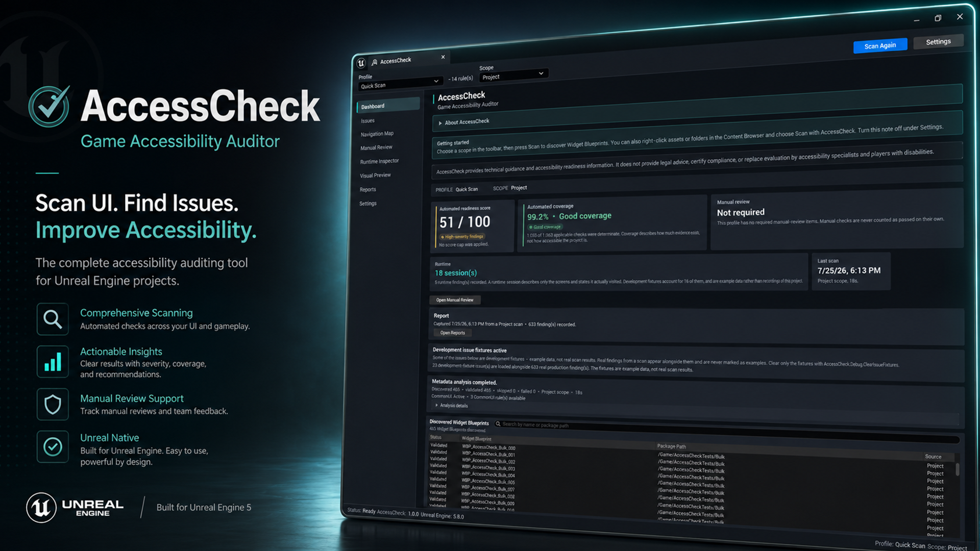980x551 pixels.
Task: Minimize the AccessCheck window
Action: tap(917, 20)
